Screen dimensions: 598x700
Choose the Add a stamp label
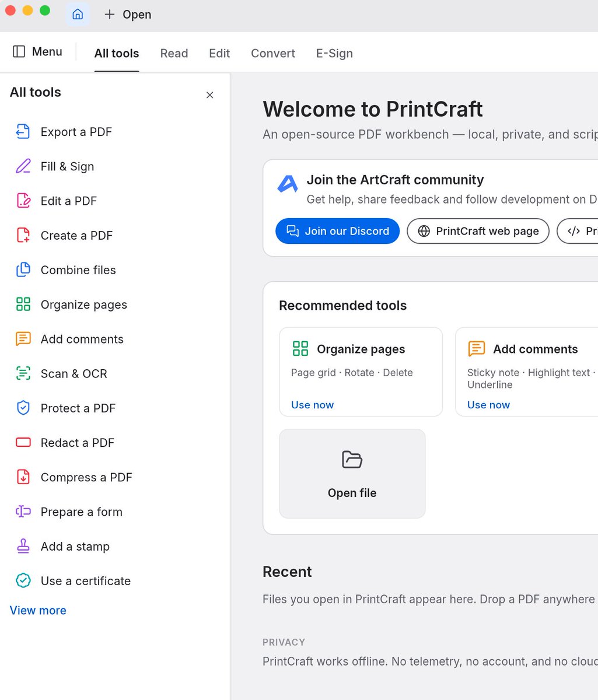click(x=75, y=547)
